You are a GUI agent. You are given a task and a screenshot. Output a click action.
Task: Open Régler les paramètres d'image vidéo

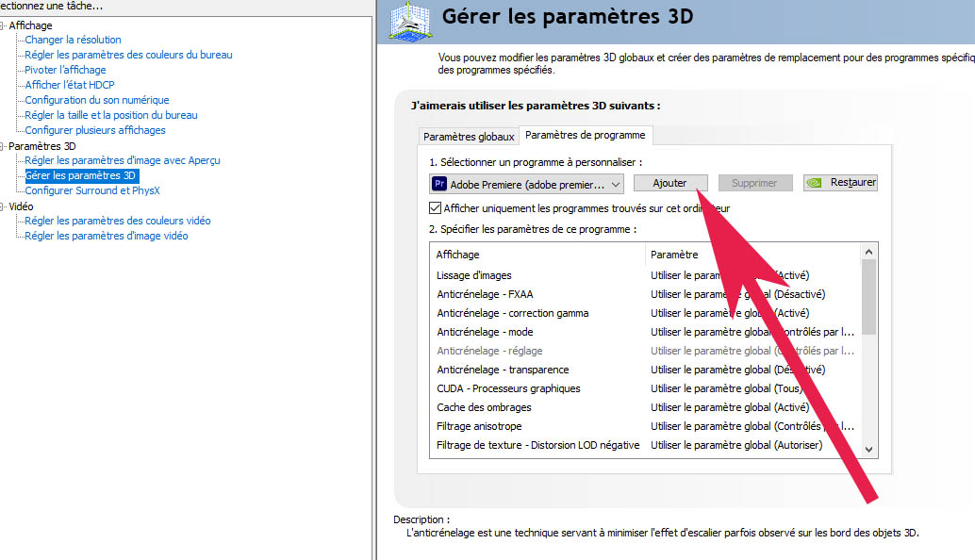coord(107,236)
